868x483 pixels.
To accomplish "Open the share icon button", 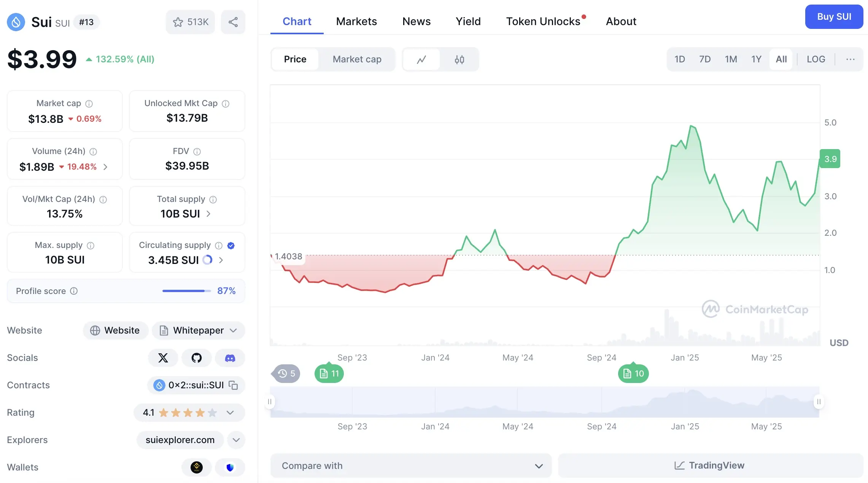I will tap(233, 22).
